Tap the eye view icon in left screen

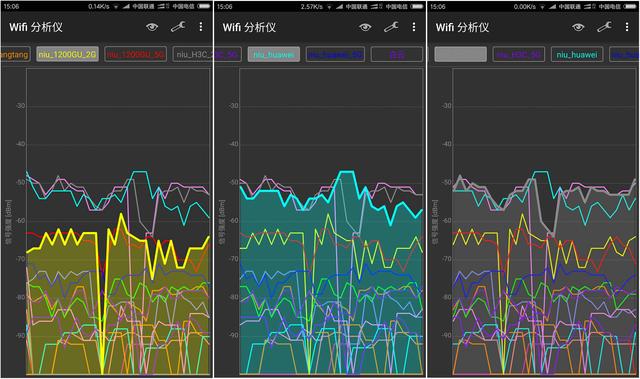(152, 27)
